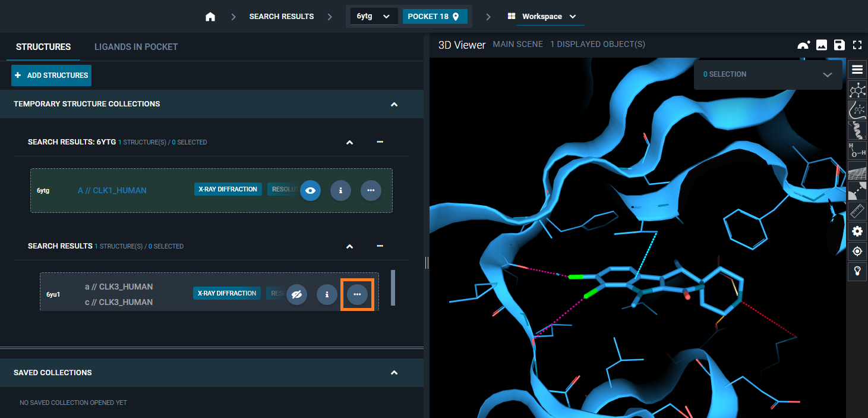Open options menu for Search Results: 6YTG collection

(x=380, y=142)
